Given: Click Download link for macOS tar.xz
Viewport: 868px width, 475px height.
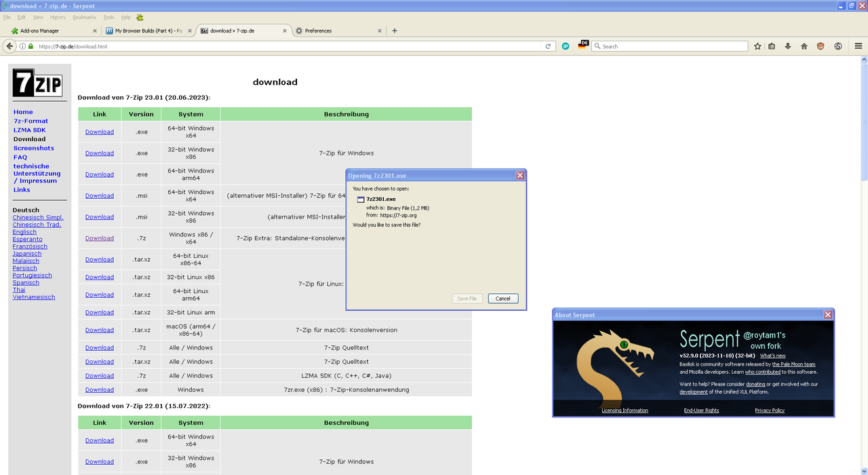Looking at the screenshot, I should (x=100, y=330).
